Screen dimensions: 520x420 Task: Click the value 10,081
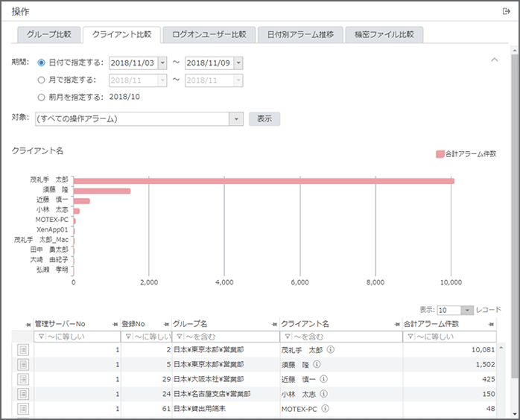click(x=483, y=350)
